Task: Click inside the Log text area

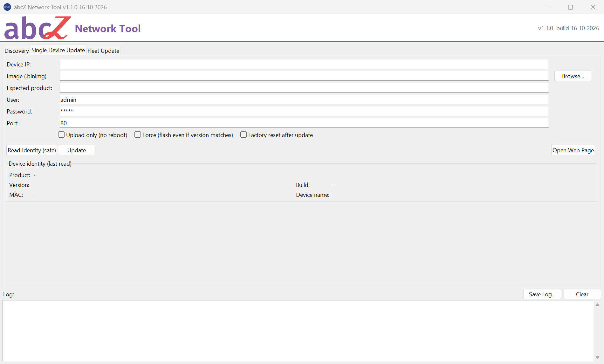Action: pyautogui.click(x=298, y=330)
